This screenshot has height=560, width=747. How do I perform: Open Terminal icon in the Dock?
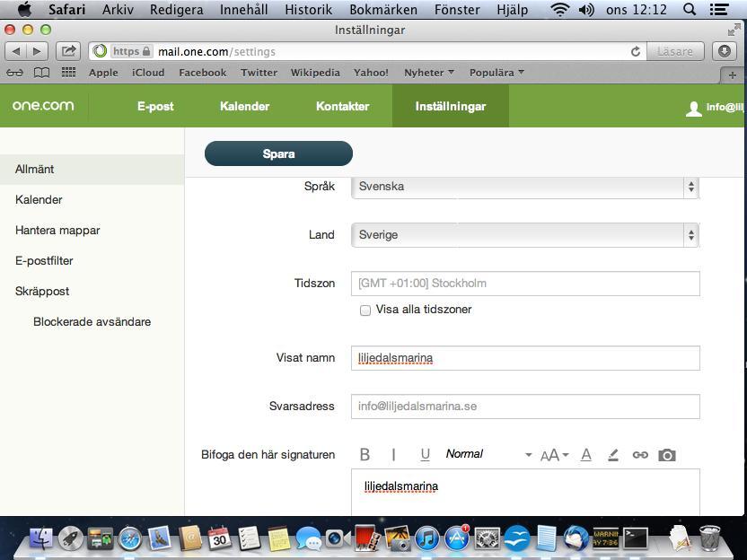[x=636, y=538]
